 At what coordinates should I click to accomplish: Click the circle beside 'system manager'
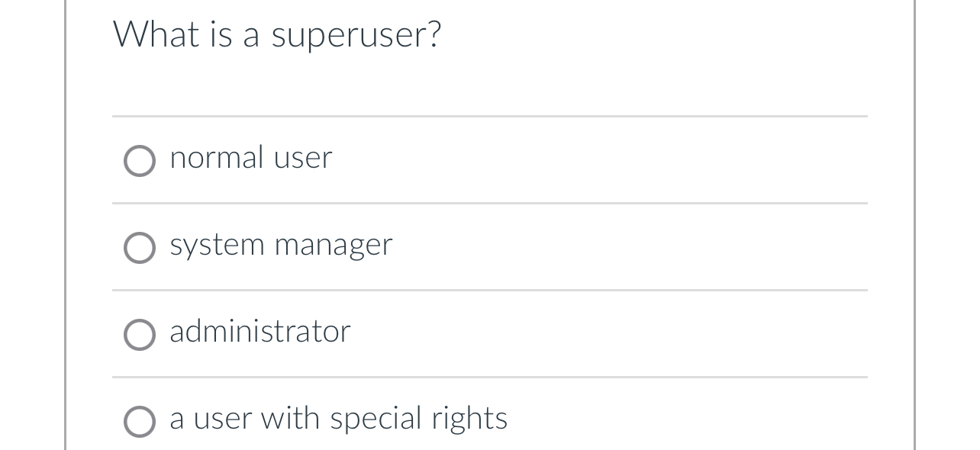(139, 247)
